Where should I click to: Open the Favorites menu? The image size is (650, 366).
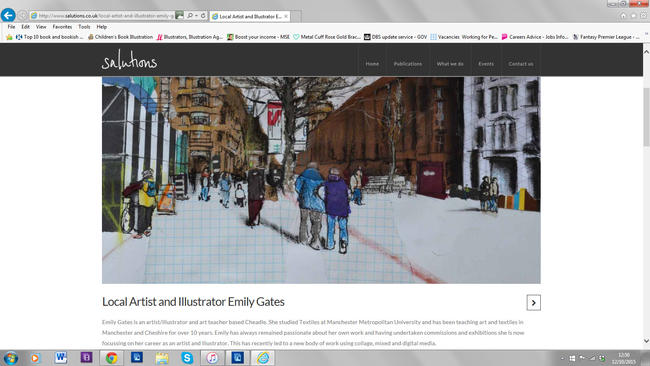point(62,27)
